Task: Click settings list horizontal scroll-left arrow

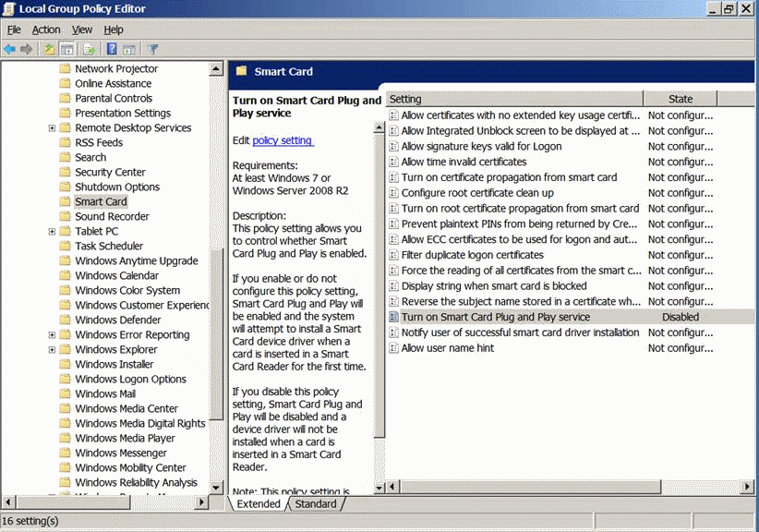Action: (x=392, y=487)
